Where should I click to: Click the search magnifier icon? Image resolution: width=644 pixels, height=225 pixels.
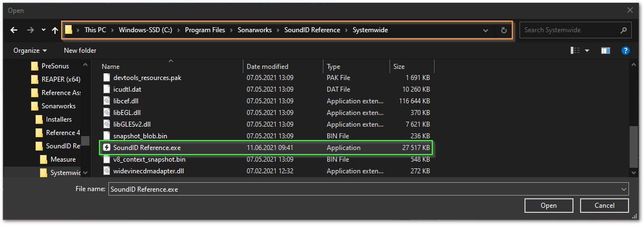point(623,30)
